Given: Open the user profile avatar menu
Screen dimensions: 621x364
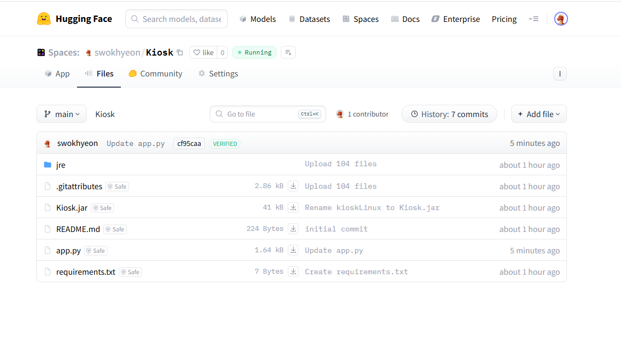Looking at the screenshot, I should click(x=561, y=19).
